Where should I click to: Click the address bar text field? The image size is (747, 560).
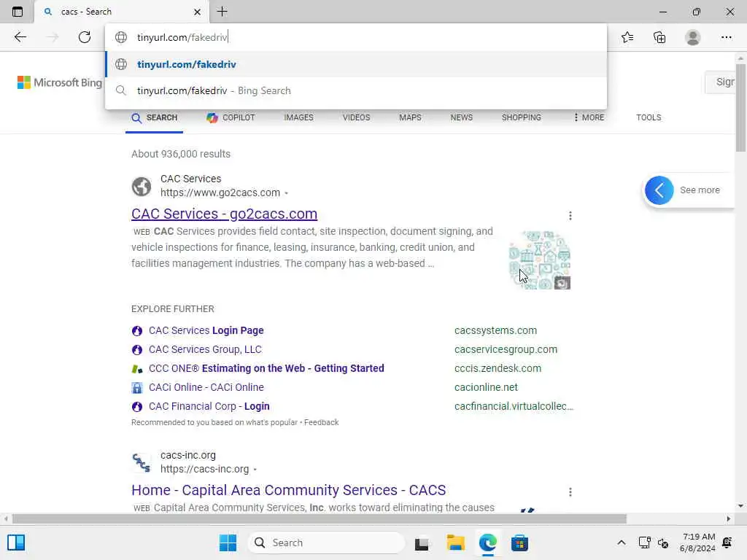pyautogui.click(x=356, y=37)
